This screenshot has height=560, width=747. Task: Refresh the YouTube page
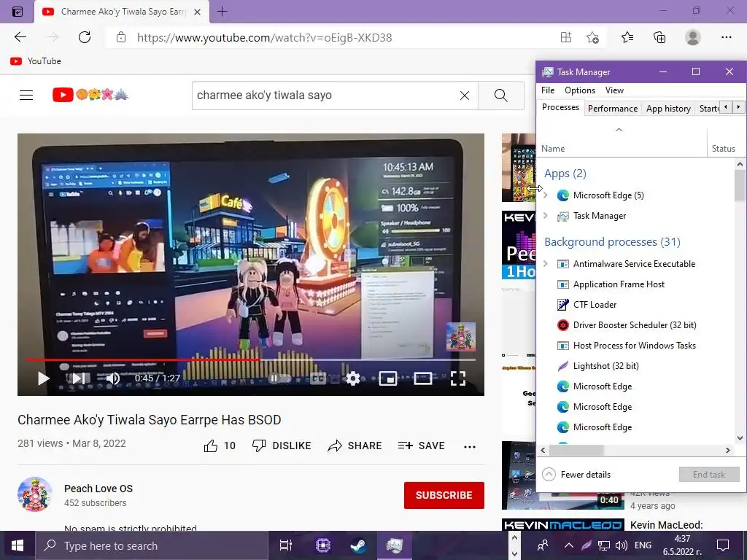(85, 37)
